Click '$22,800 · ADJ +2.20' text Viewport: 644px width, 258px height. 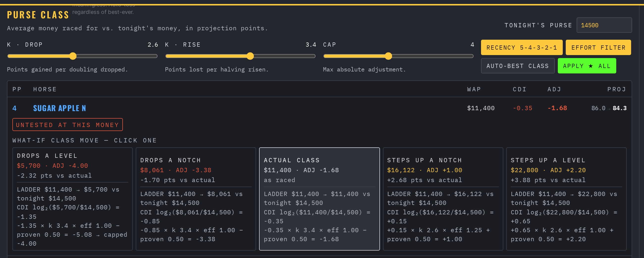coord(548,170)
